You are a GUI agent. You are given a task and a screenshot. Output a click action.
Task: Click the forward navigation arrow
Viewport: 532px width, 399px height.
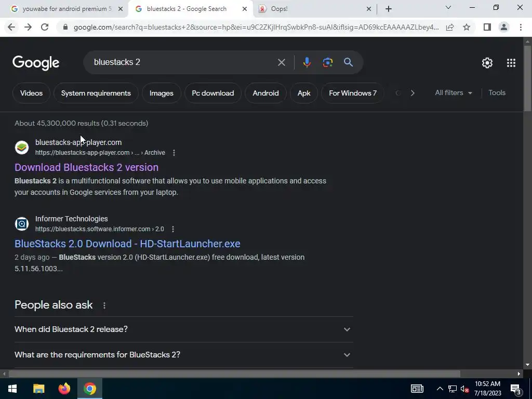pos(28,27)
